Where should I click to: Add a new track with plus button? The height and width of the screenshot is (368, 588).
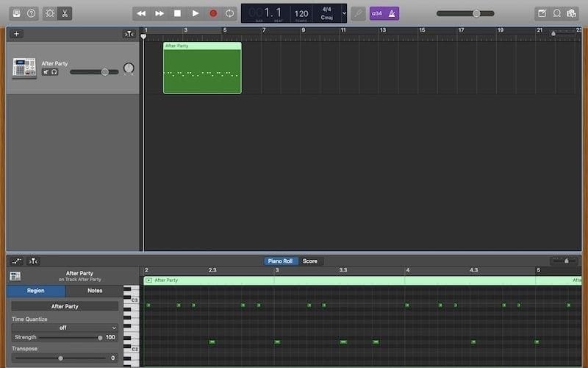16,34
